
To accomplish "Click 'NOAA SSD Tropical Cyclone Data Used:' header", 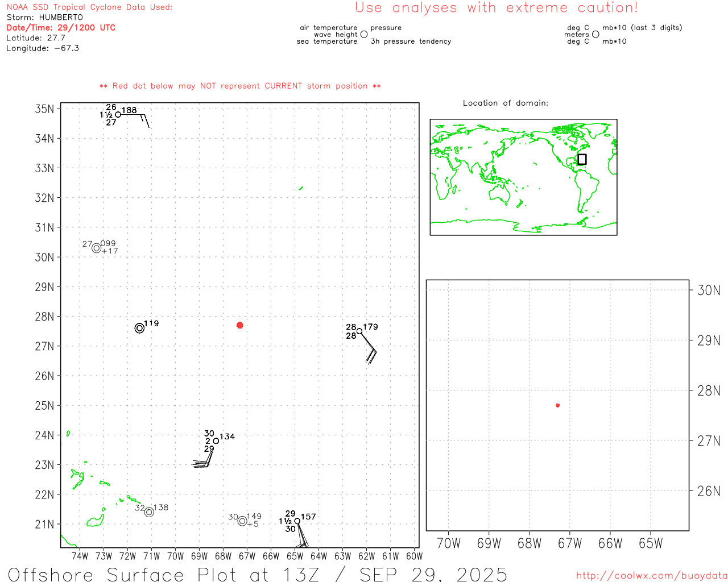I will [x=89, y=7].
